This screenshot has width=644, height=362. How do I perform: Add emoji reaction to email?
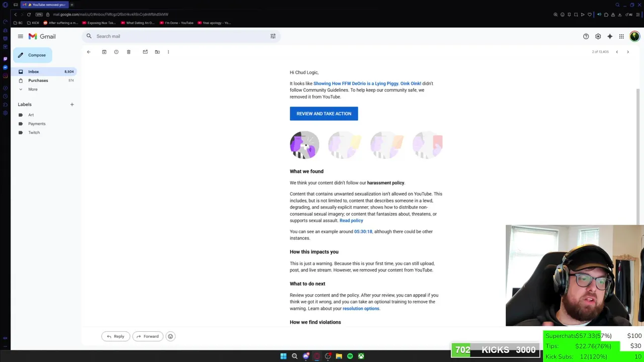pos(170,336)
